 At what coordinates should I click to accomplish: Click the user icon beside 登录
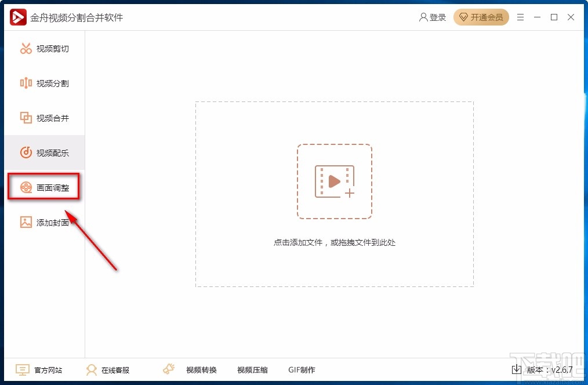tap(423, 17)
